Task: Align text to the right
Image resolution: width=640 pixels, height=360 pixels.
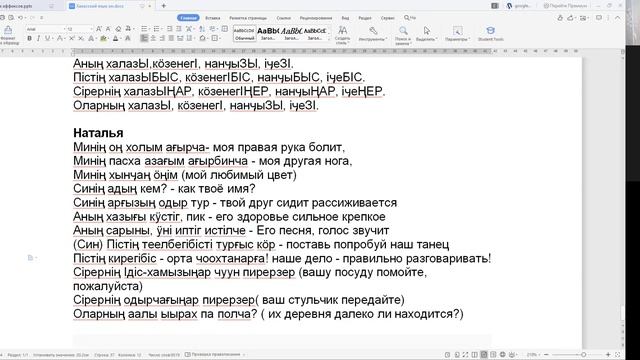Action: tap(162, 38)
